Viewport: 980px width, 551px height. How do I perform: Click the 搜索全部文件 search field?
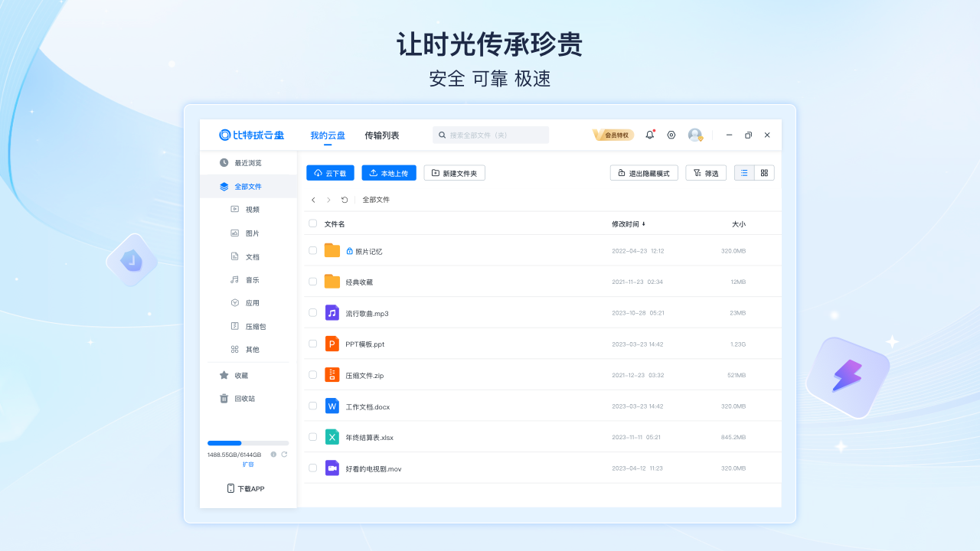[491, 135]
